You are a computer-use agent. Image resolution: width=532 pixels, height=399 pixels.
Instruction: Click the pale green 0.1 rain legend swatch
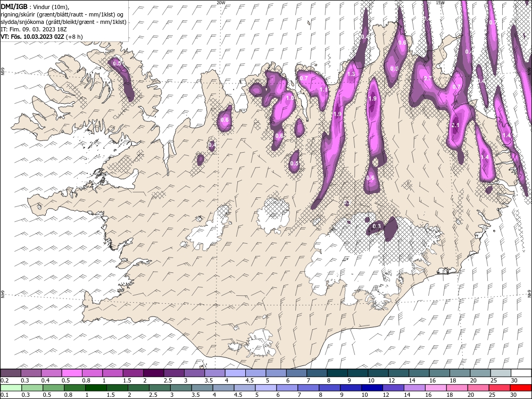pos(11,388)
